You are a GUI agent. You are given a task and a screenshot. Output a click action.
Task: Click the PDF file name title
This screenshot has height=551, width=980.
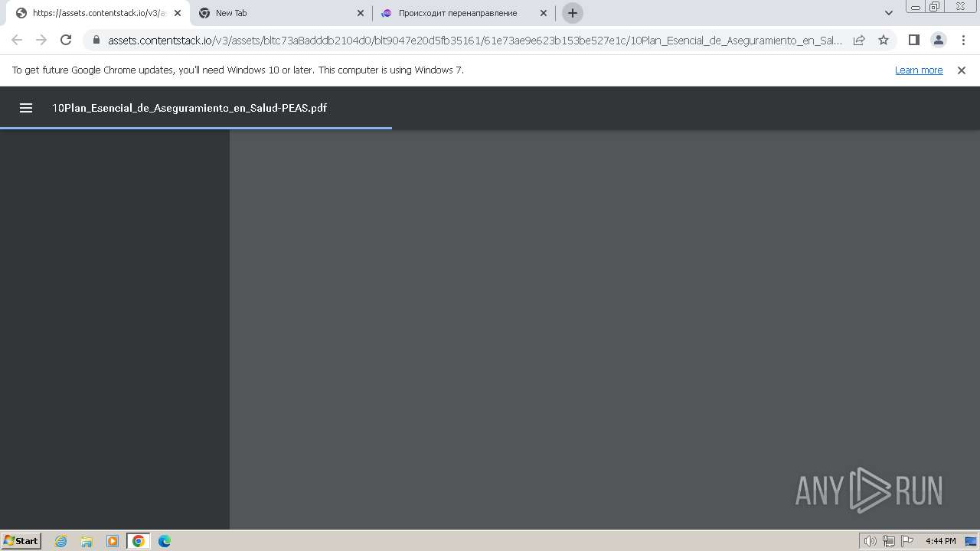(x=189, y=108)
